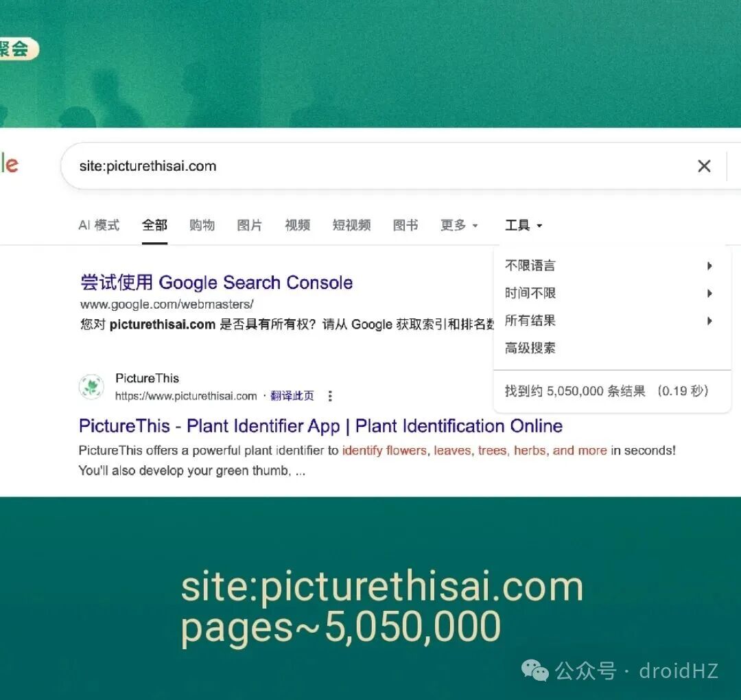Open the 图片 tab

(x=249, y=225)
